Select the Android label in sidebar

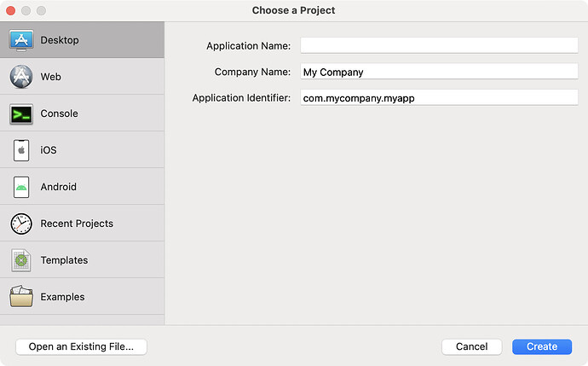(59, 187)
